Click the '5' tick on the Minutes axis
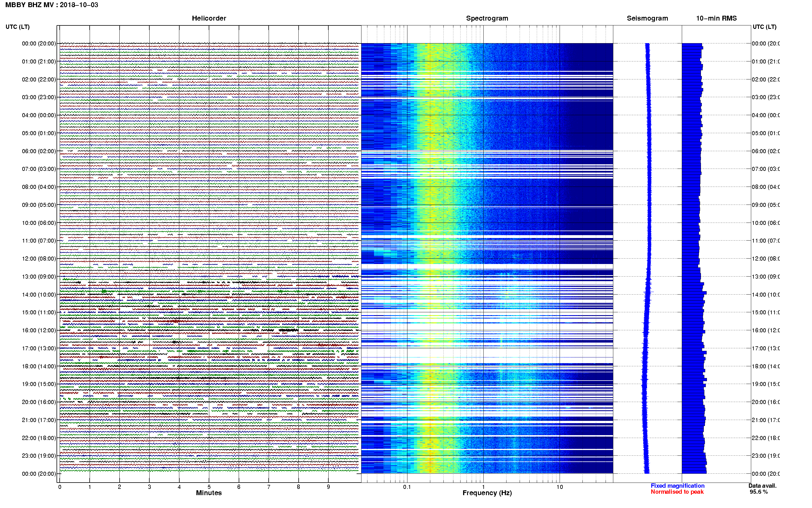The width and height of the screenshot is (812, 508). tap(209, 487)
